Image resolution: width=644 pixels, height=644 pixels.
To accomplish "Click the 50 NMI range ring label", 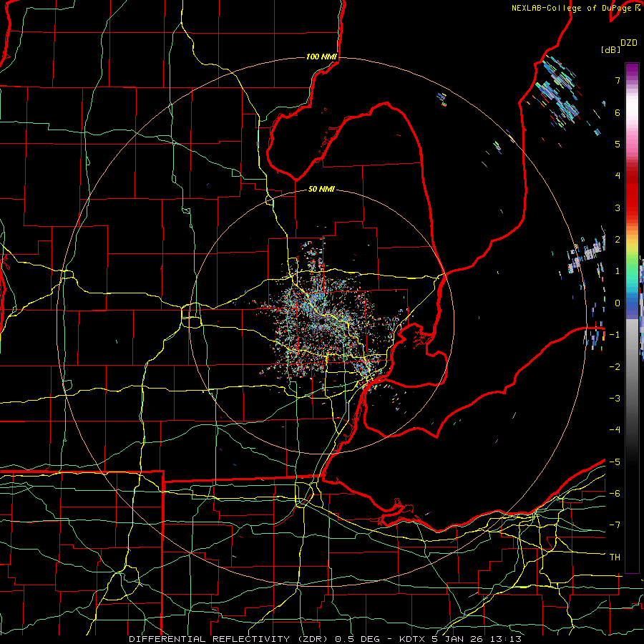I will (321, 189).
